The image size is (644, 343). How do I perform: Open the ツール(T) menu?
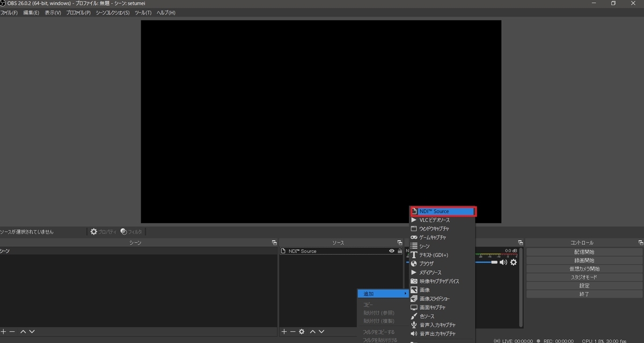[143, 12]
